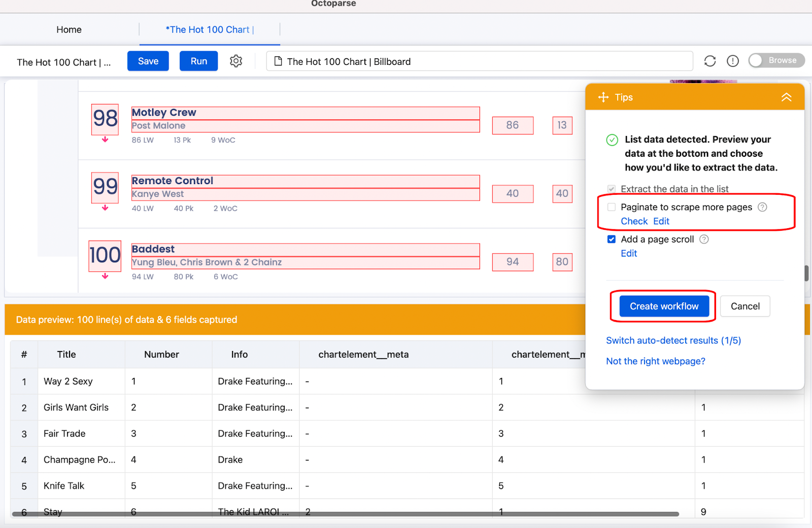Screen dimensions: 812x528
Task: Click Remote Control song title
Action: pyautogui.click(x=173, y=181)
